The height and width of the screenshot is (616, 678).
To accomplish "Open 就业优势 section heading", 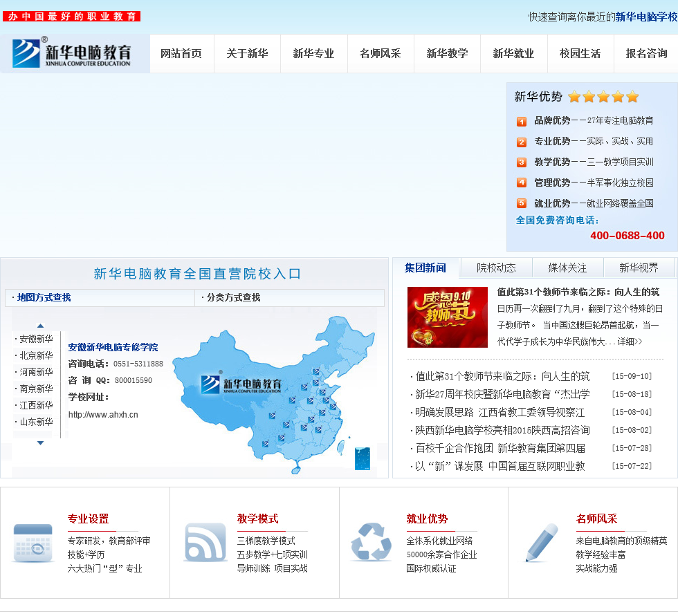I will pos(428,519).
